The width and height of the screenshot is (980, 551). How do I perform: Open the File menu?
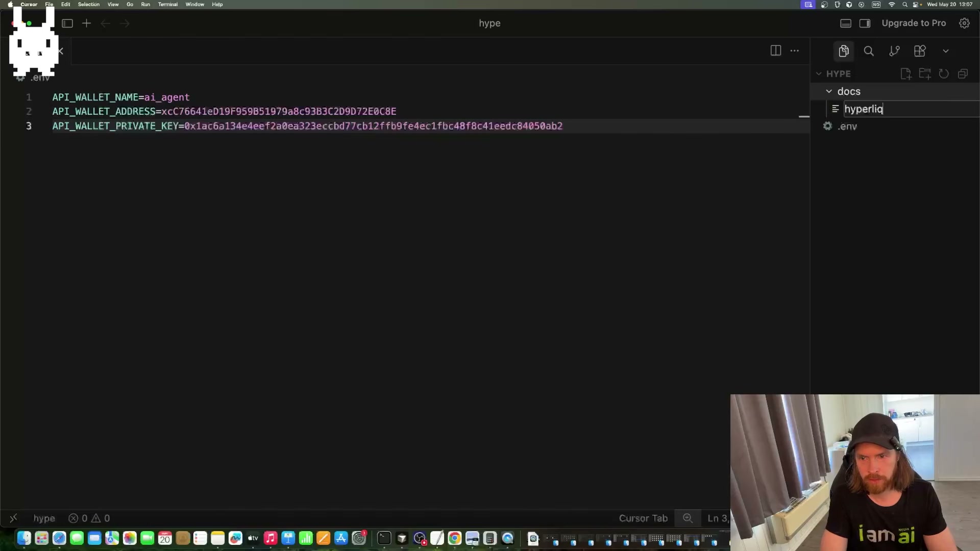(49, 5)
